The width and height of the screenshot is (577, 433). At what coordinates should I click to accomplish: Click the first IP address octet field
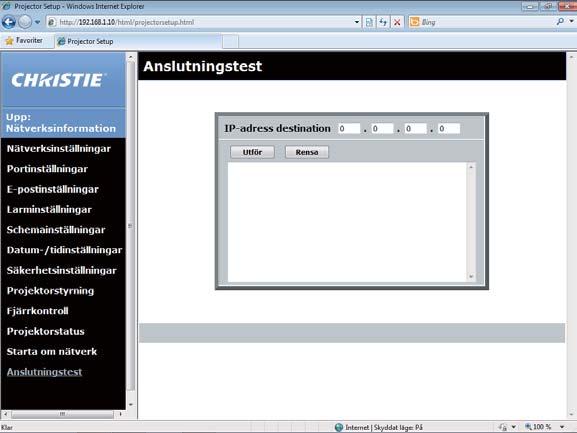348,128
